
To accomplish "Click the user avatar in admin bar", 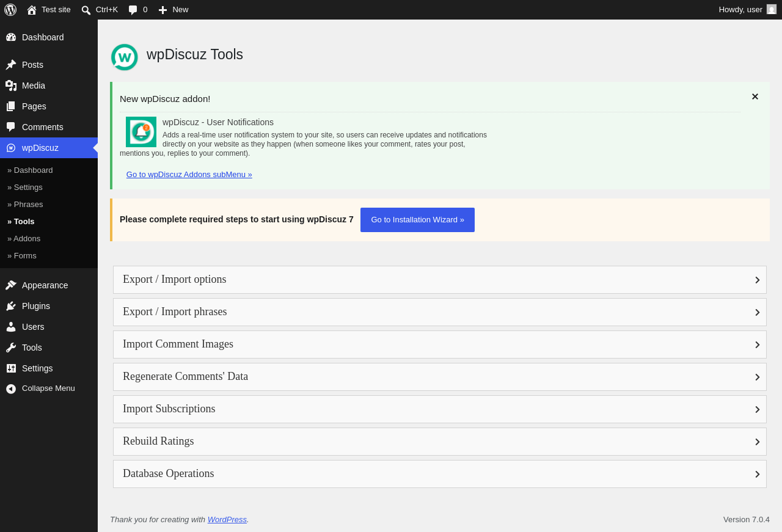I will (x=772, y=9).
